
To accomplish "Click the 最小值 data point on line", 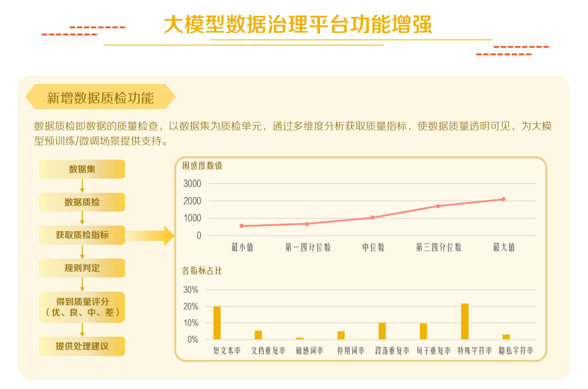I will click(x=242, y=226).
